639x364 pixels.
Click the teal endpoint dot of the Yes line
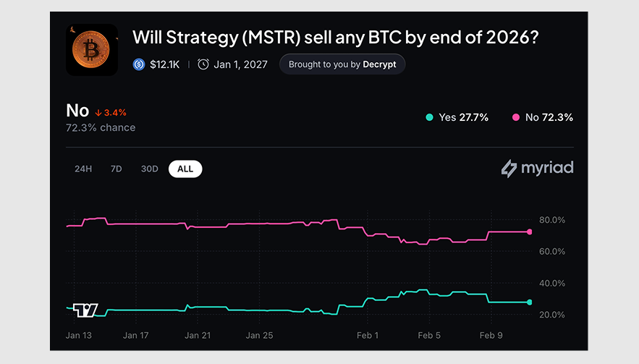click(530, 302)
